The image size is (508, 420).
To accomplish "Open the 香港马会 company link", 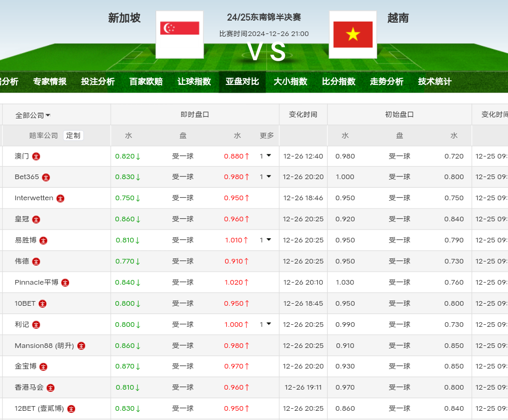I will (29, 388).
